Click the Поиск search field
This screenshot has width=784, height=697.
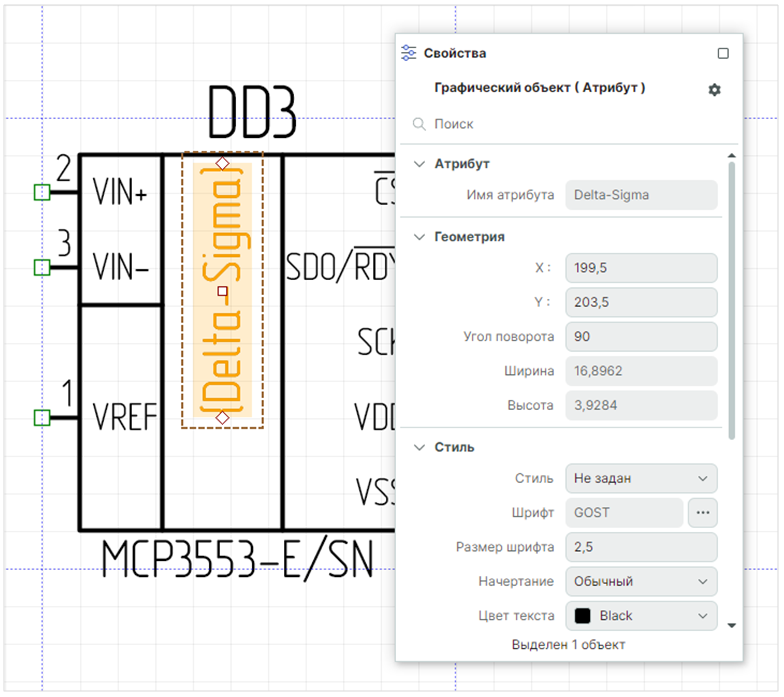[x=570, y=125]
